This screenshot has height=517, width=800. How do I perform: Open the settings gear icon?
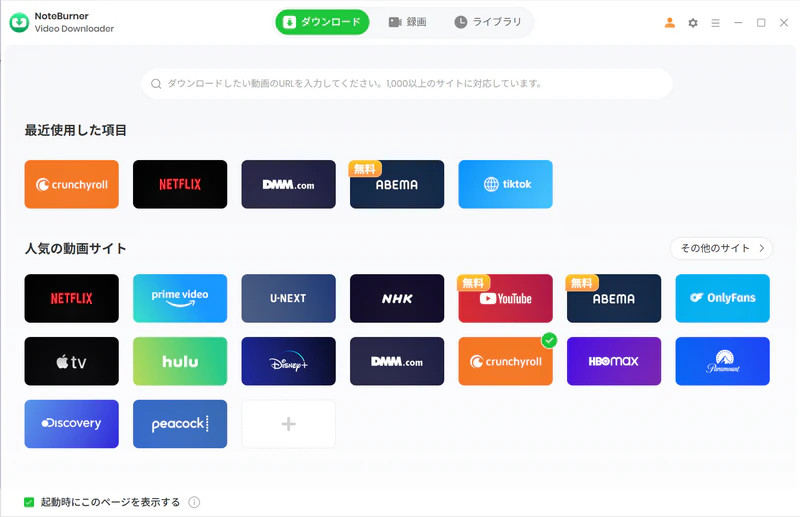click(692, 22)
